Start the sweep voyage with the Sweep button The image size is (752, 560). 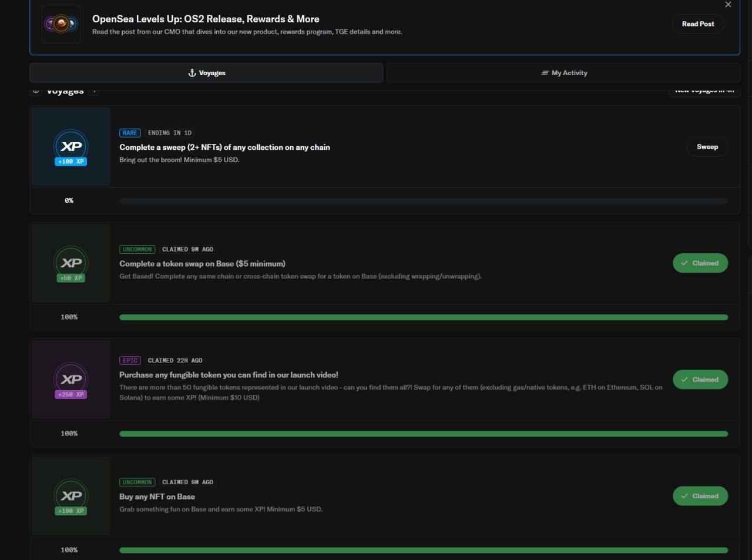tap(707, 147)
